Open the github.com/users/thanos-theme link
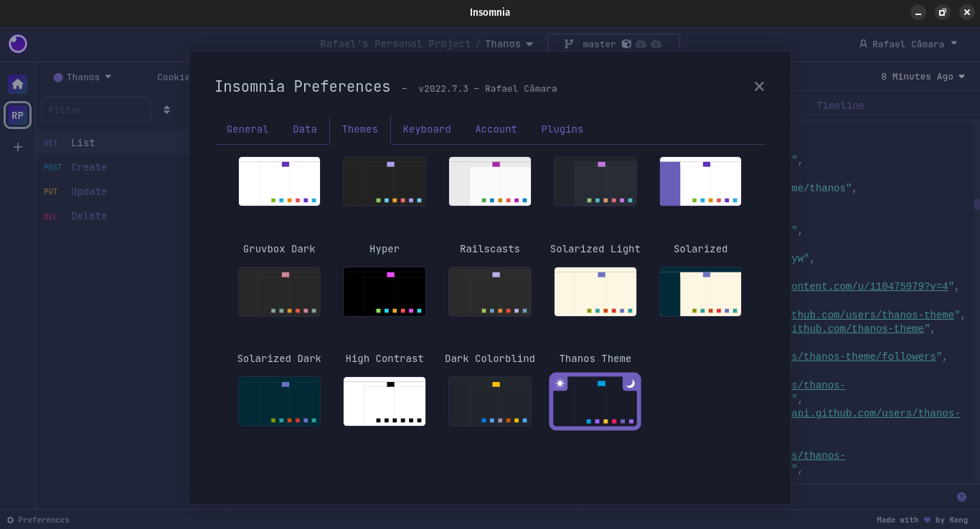Image resolution: width=980 pixels, height=529 pixels. point(872,315)
